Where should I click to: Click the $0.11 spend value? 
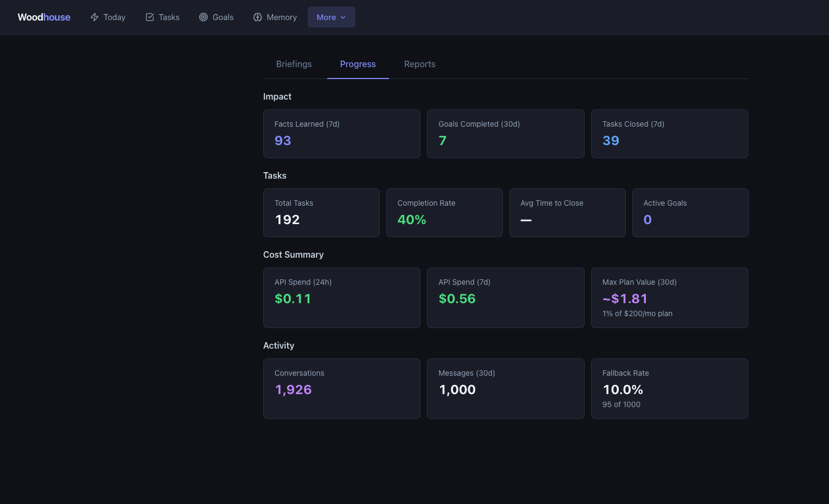(x=293, y=299)
